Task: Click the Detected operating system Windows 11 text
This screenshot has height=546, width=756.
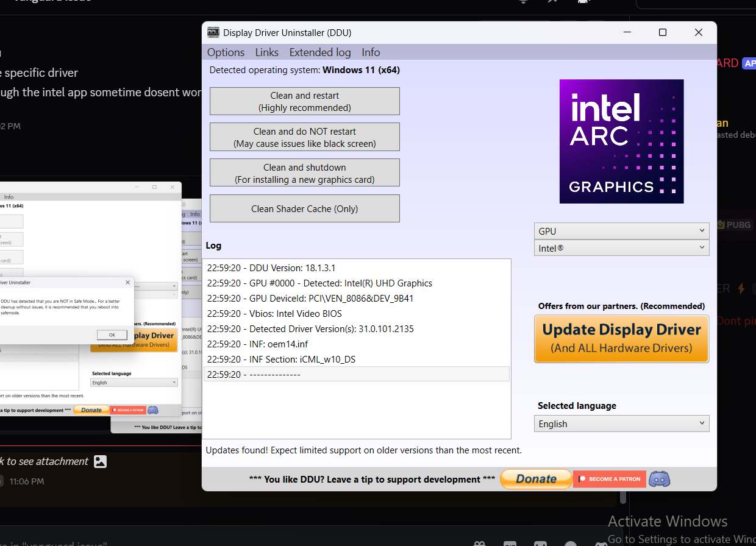Action: click(x=305, y=70)
